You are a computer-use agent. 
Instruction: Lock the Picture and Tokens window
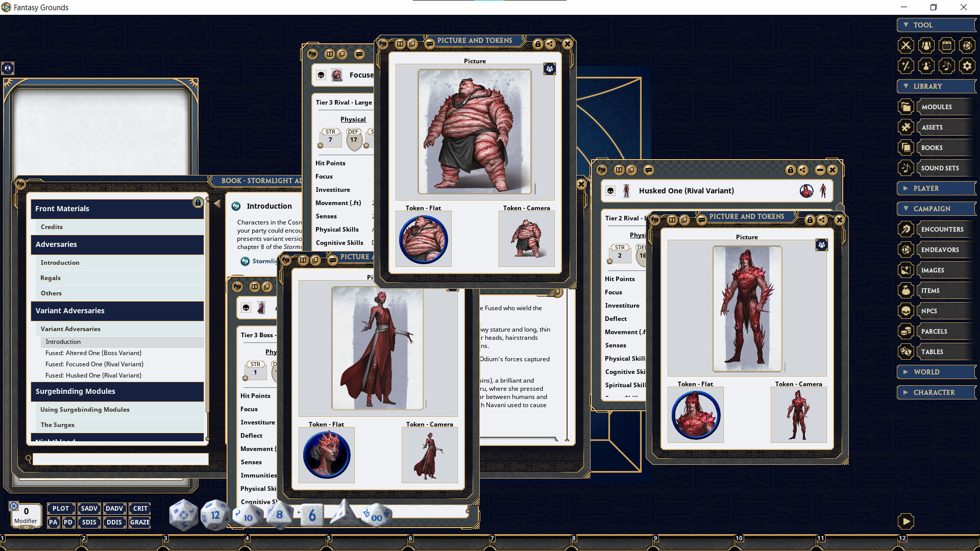pos(537,44)
